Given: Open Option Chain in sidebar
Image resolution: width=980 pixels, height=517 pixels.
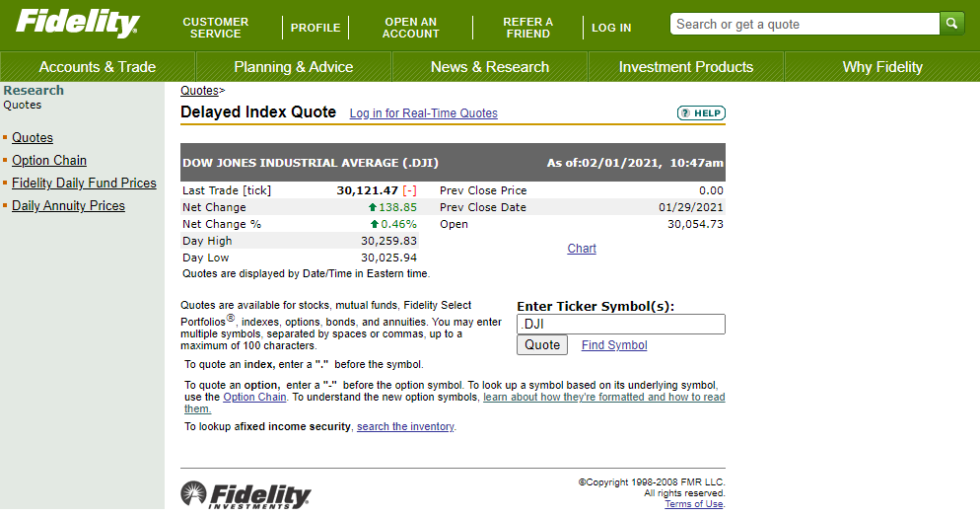Looking at the screenshot, I should click(49, 161).
